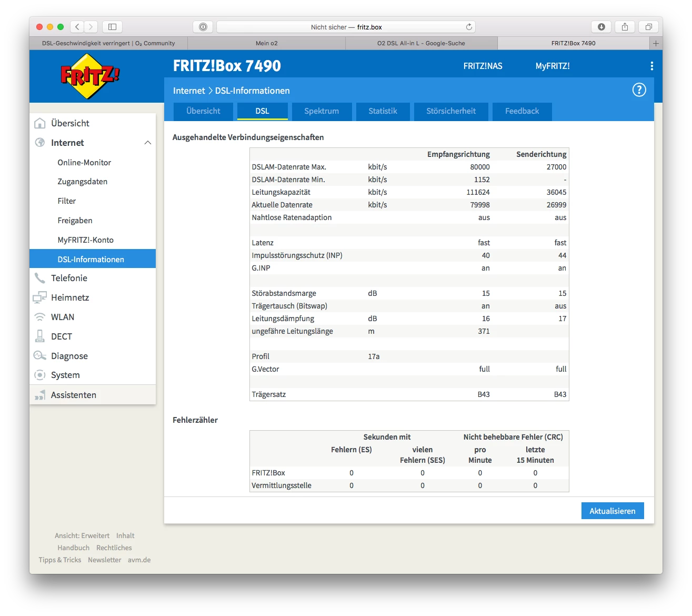Go forward with Safari forward arrow

(x=91, y=27)
